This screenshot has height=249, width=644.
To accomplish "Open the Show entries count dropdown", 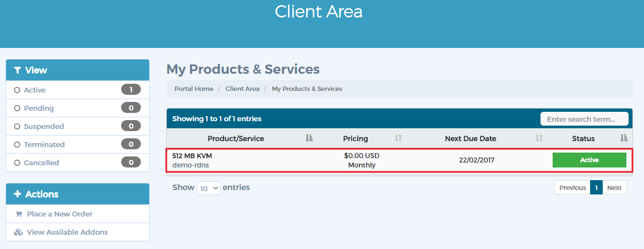I will point(209,188).
